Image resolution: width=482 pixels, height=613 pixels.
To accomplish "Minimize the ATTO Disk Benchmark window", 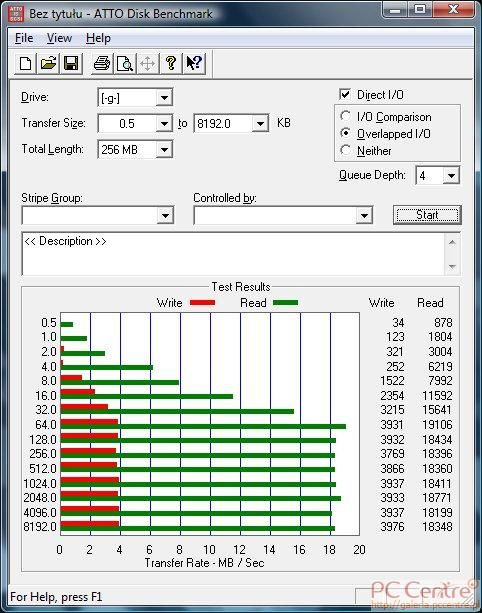I will 395,9.
